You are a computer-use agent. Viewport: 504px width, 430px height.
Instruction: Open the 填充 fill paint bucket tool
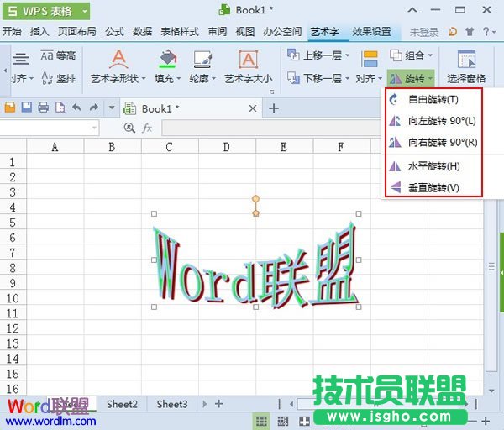[167, 60]
